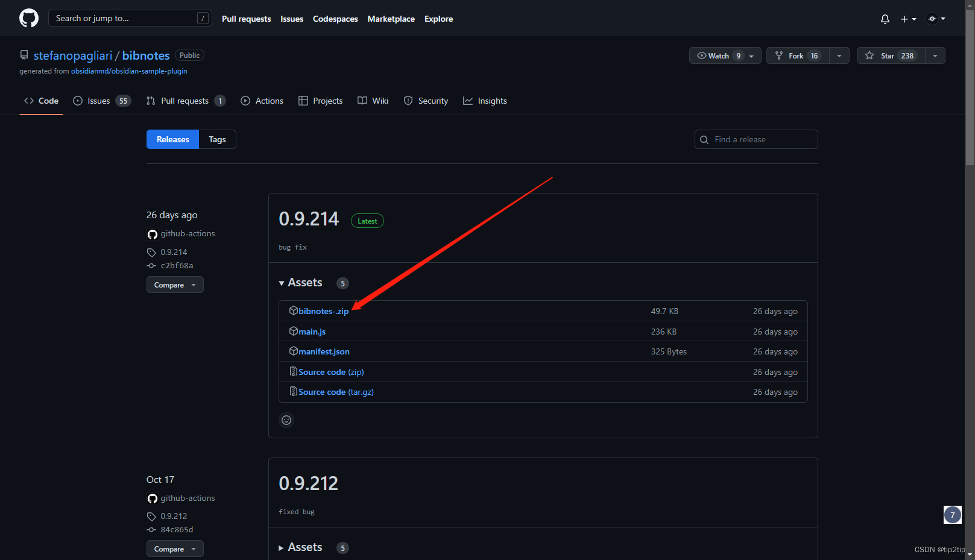Download bibnotes-.zip asset
The image size is (975, 560).
point(323,311)
